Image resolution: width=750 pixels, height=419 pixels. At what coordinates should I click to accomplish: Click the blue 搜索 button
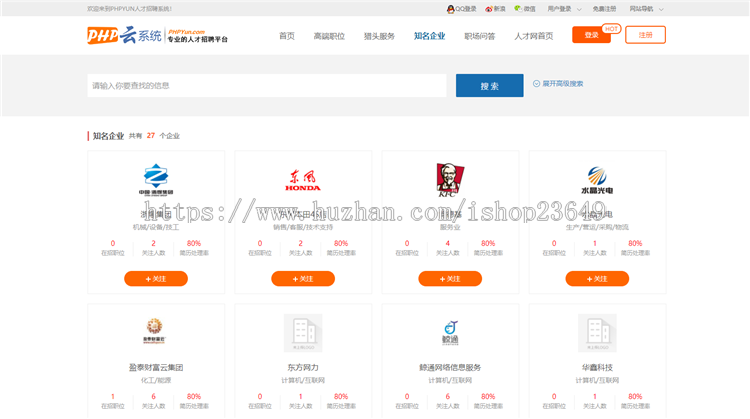click(x=489, y=86)
